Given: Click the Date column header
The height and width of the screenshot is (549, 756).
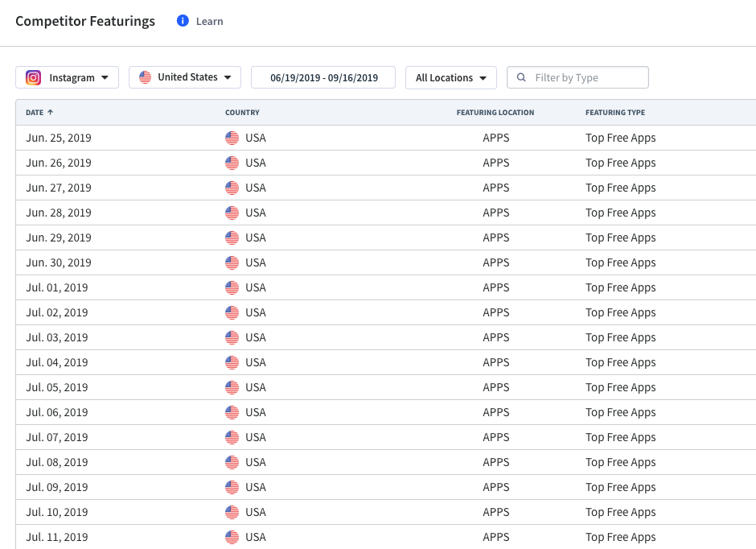Looking at the screenshot, I should [35, 113].
